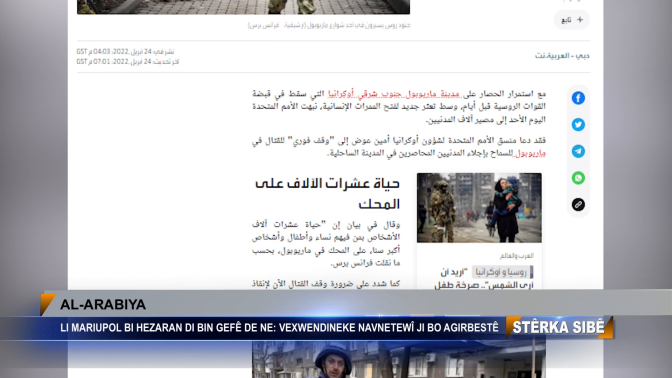Click the photo of helmeted man at bottom

tap(399, 359)
